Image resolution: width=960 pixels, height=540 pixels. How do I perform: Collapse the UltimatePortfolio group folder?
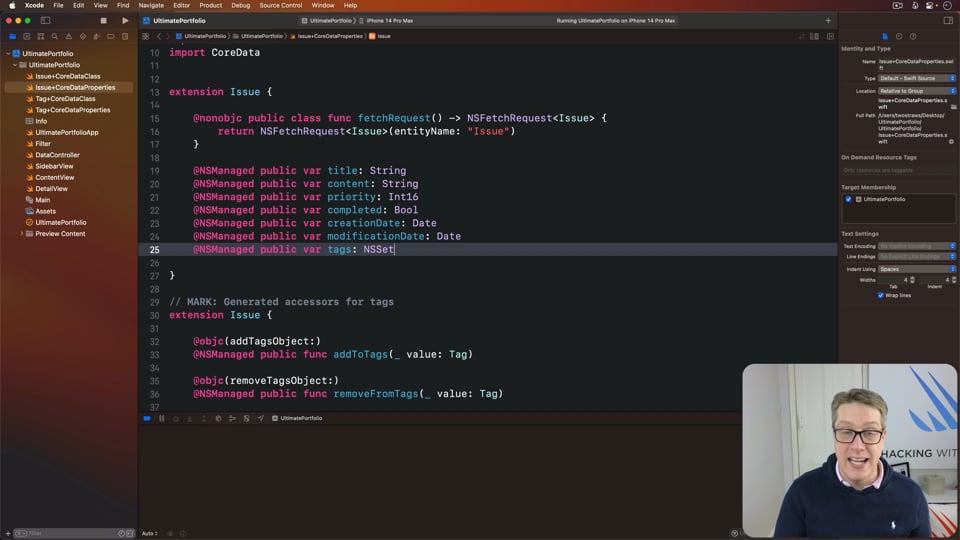pyautogui.click(x=15, y=65)
